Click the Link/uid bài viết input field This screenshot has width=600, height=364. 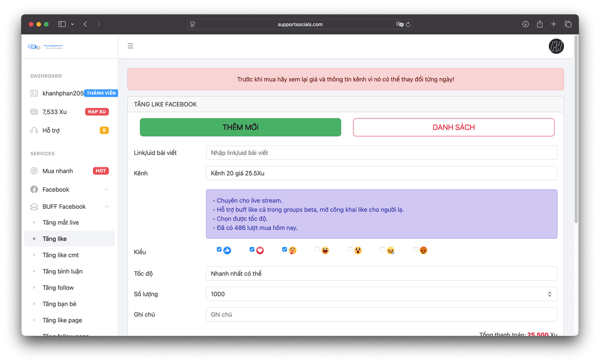coord(381,153)
